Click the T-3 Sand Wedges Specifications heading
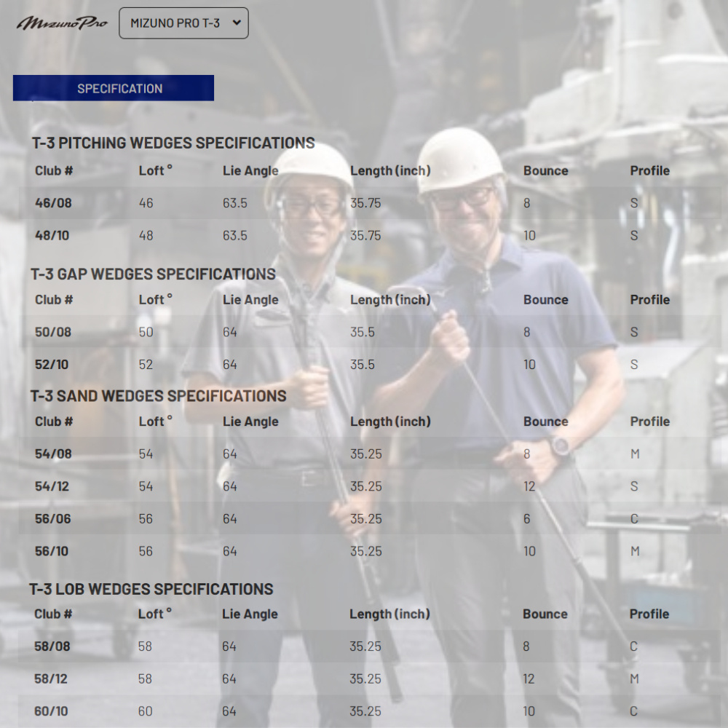The image size is (728, 728). (x=158, y=396)
